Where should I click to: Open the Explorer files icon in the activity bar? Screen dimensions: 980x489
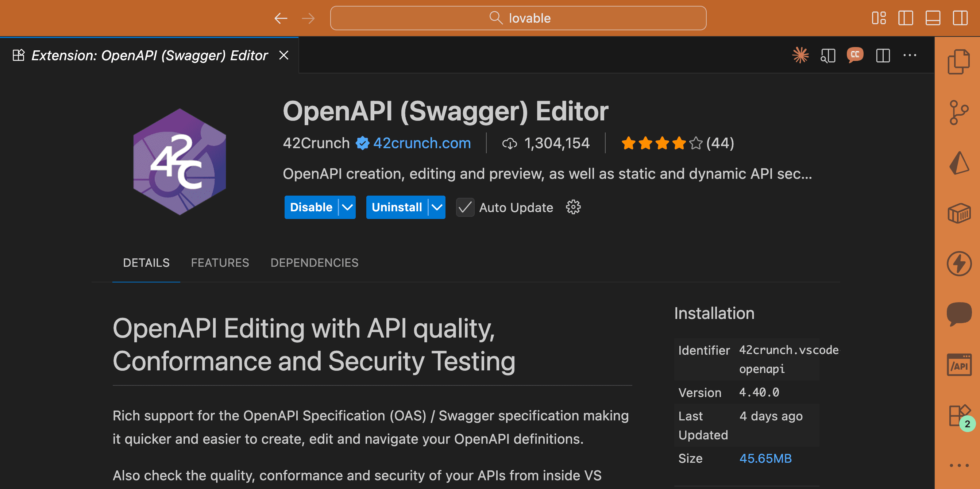pos(958,62)
